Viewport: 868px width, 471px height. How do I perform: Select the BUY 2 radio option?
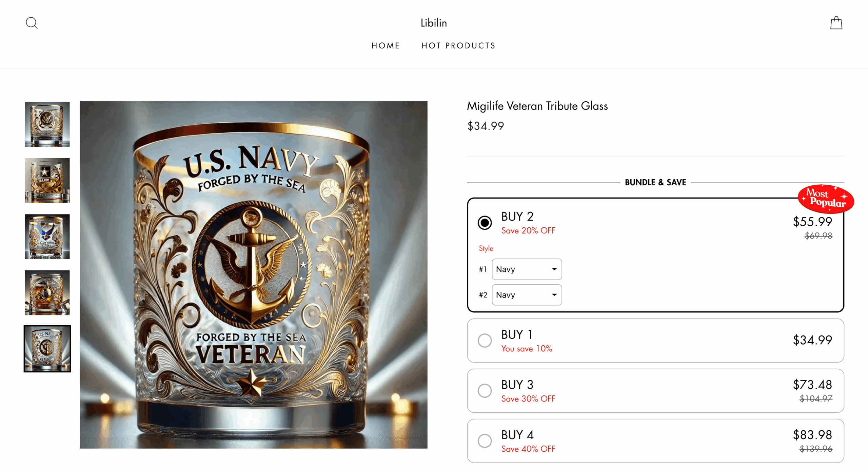coord(485,223)
